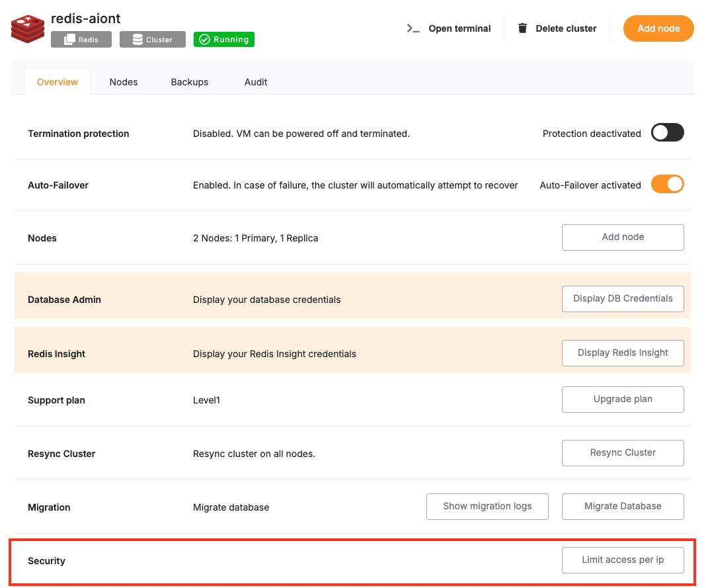Click the terminal prompt icon
This screenshot has height=588, width=706.
(x=413, y=28)
